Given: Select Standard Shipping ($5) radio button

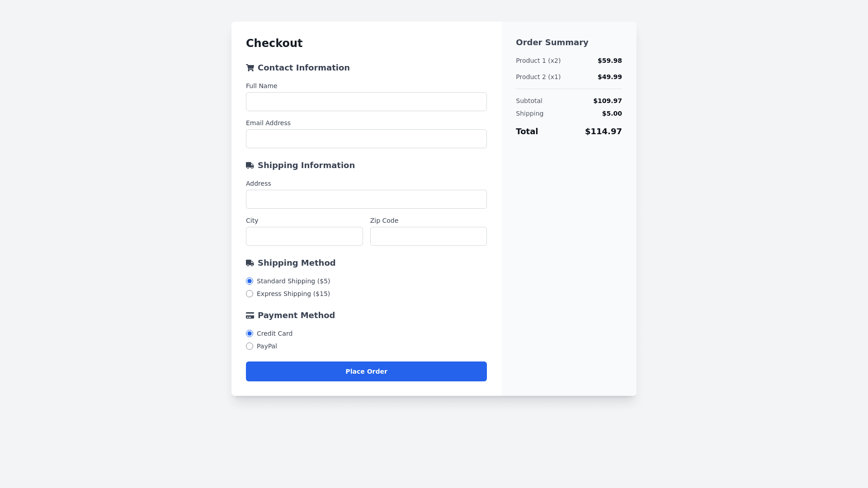Looking at the screenshot, I should [x=250, y=281].
